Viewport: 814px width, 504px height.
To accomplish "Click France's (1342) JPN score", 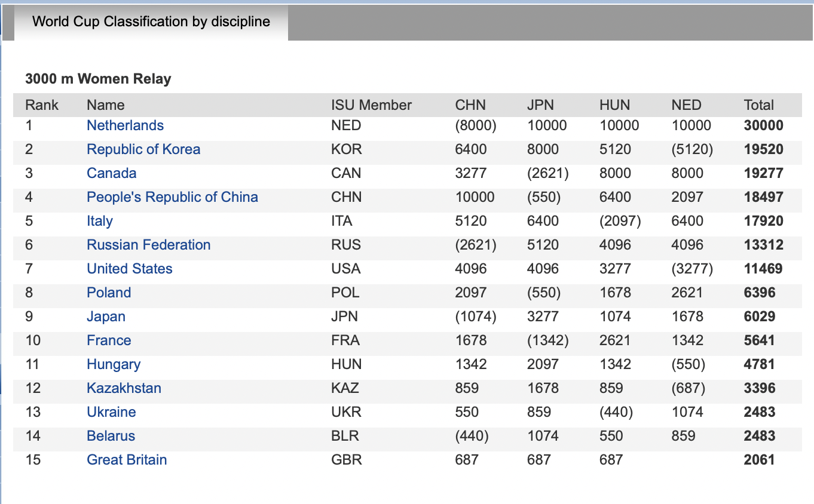I will pyautogui.click(x=547, y=340).
